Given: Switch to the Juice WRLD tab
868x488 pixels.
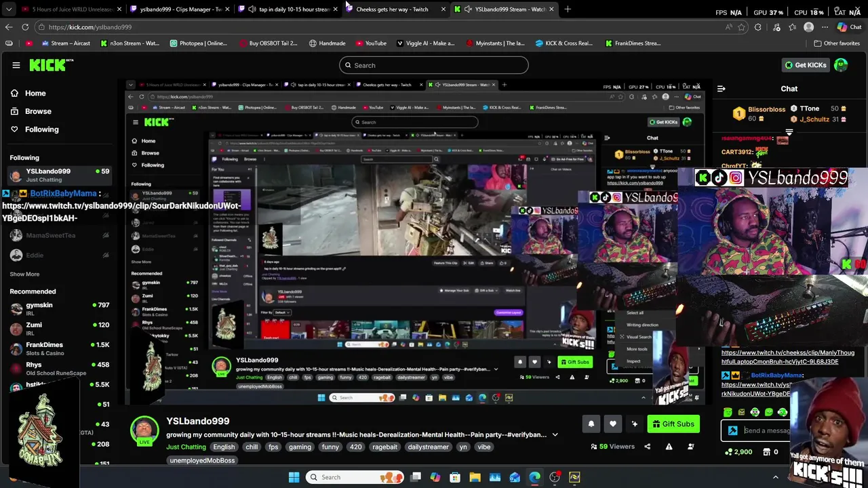Looking at the screenshot, I should click(x=73, y=9).
